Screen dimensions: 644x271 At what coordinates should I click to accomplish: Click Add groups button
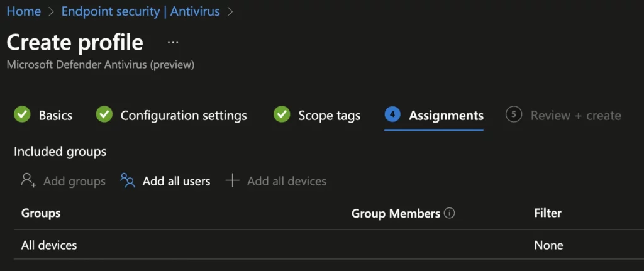(x=64, y=181)
